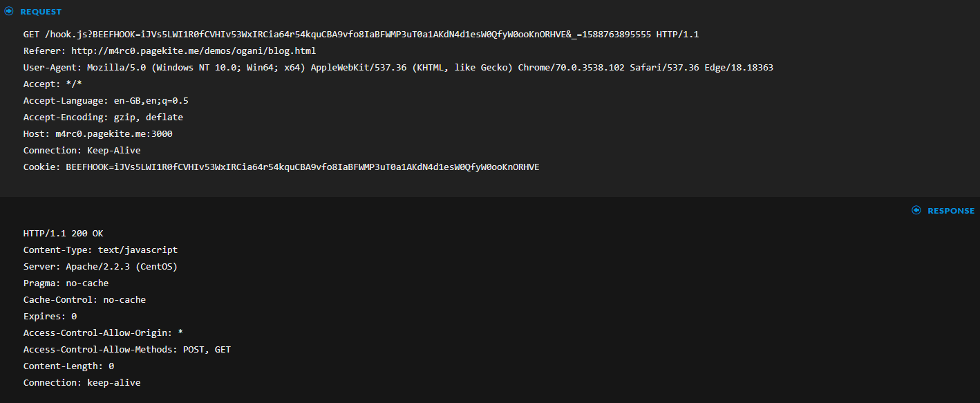The height and width of the screenshot is (403, 980).
Task: Click the GET /hook.js request line
Action: click(x=361, y=35)
